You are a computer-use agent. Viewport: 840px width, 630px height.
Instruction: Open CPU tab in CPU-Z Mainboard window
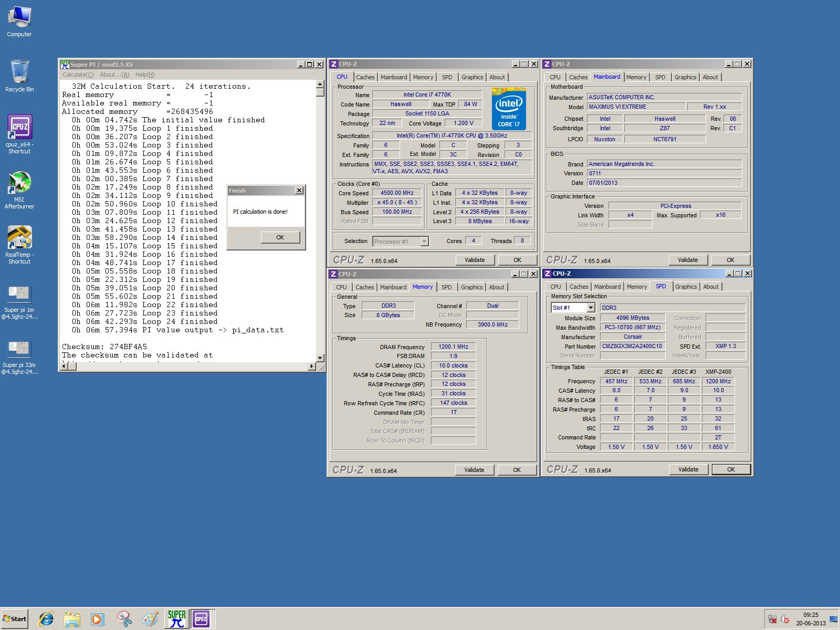click(x=555, y=77)
